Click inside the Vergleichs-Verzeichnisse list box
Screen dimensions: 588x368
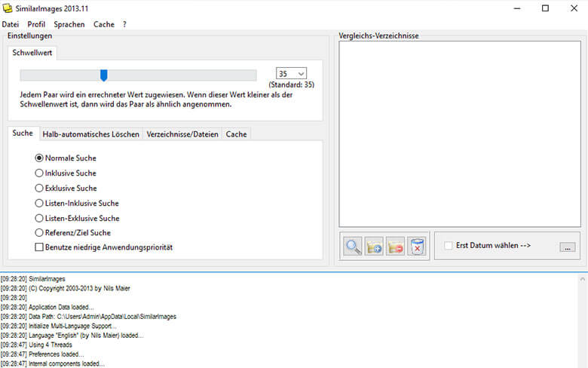tap(459, 133)
